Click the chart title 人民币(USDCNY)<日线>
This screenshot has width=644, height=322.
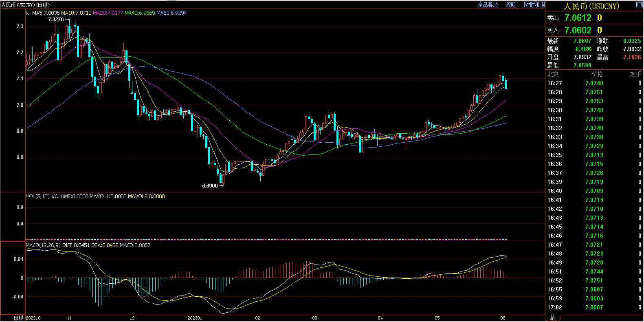[x=26, y=5]
